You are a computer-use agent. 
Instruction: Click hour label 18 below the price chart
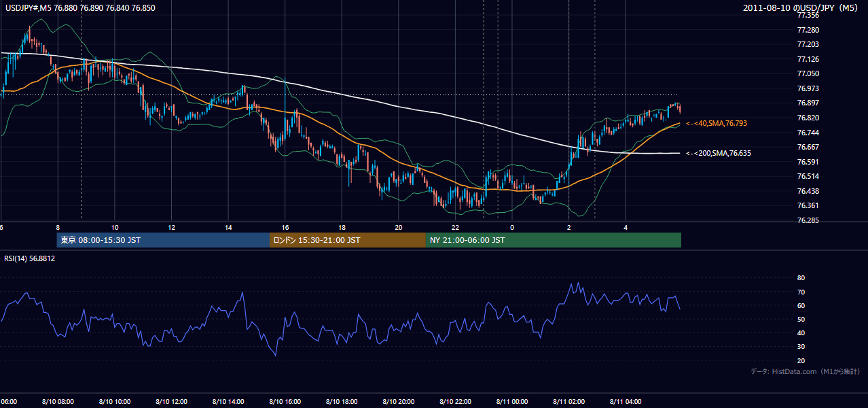click(x=342, y=228)
